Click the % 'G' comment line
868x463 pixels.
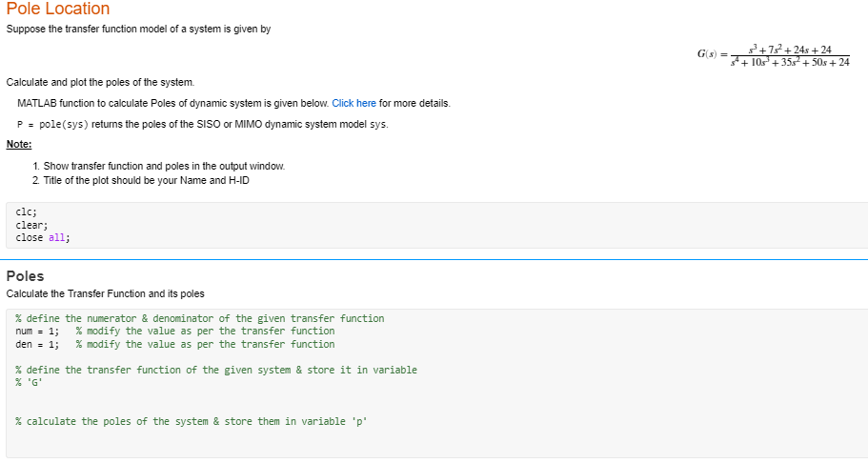(x=29, y=383)
